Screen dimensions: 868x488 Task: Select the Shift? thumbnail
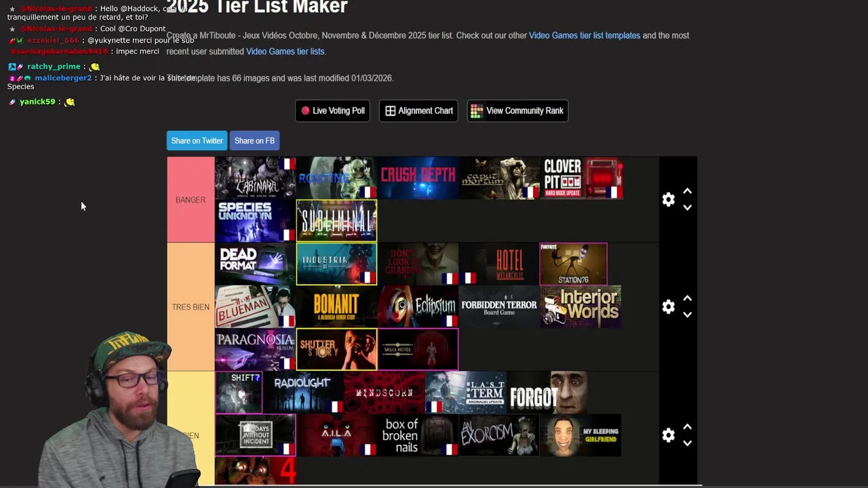click(239, 392)
